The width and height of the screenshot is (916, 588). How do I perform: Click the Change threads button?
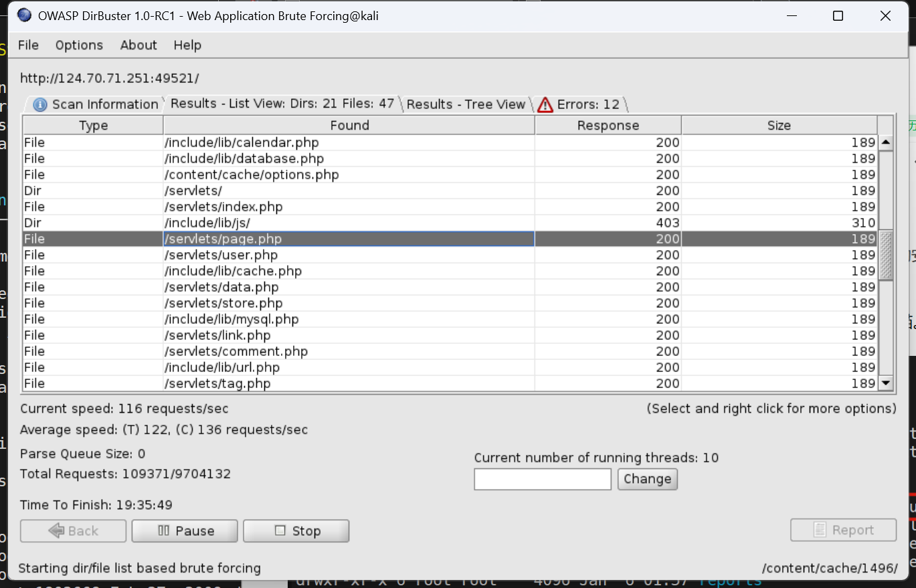(x=647, y=479)
